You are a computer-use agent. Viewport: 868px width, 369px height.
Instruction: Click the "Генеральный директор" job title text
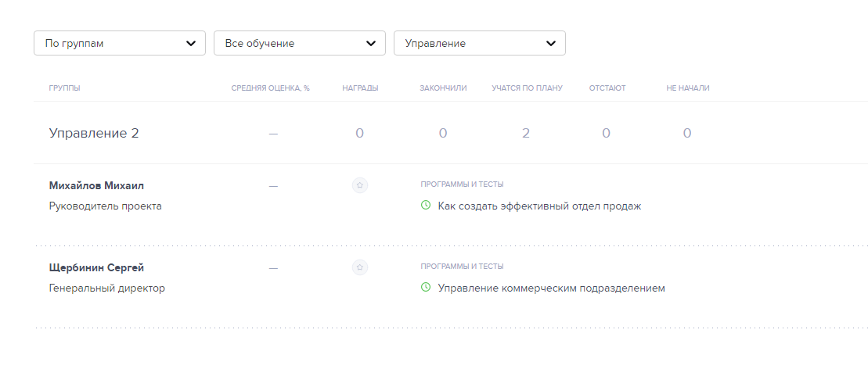click(107, 288)
